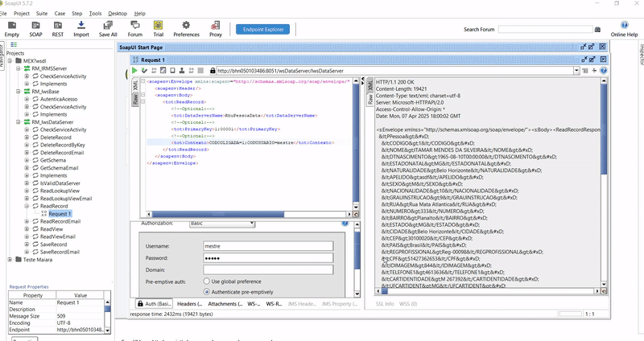Click the endpoint lock icon
The height and width of the screenshot is (341, 644).
click(x=213, y=71)
